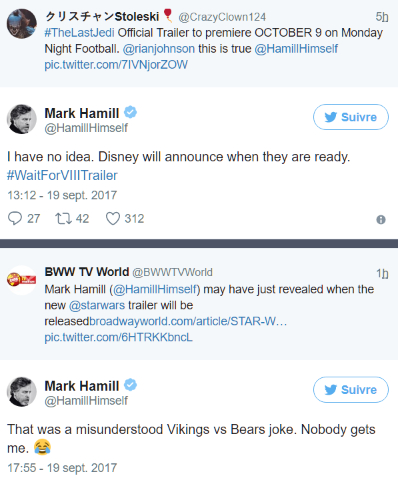The width and height of the screenshot is (398, 480).
Task: Click Mark Hamill's avatar in the second tweet
Action: pos(22,392)
